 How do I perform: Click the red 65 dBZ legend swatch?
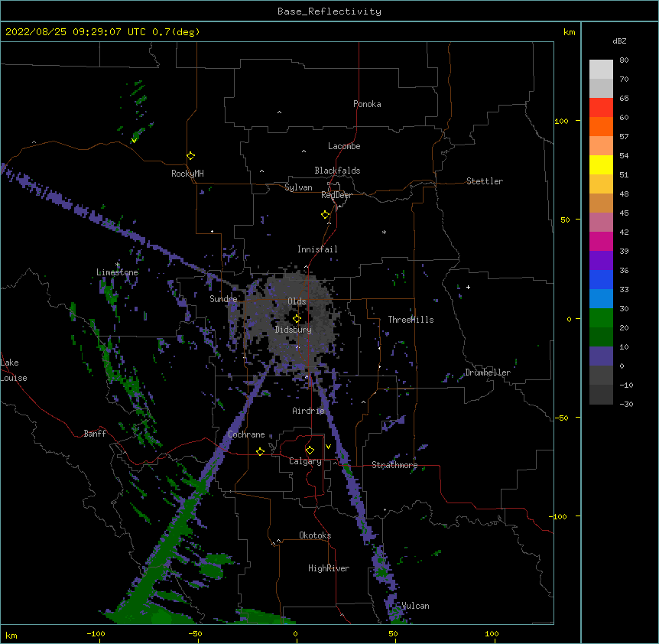coord(601,107)
